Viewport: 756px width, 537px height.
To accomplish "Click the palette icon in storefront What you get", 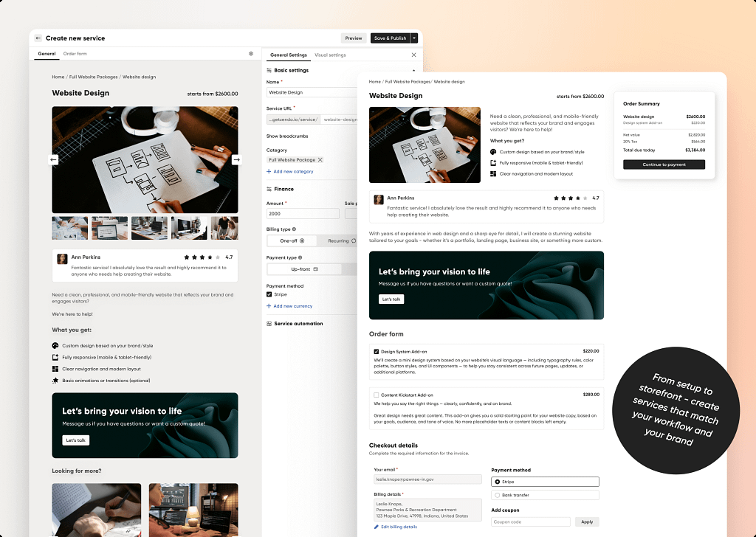I will click(x=493, y=152).
